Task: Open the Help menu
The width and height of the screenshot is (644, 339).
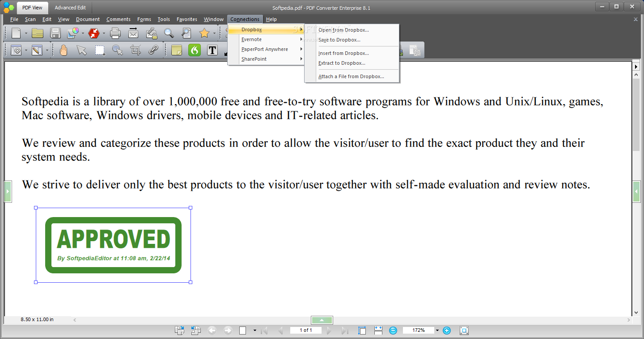Action: (271, 19)
